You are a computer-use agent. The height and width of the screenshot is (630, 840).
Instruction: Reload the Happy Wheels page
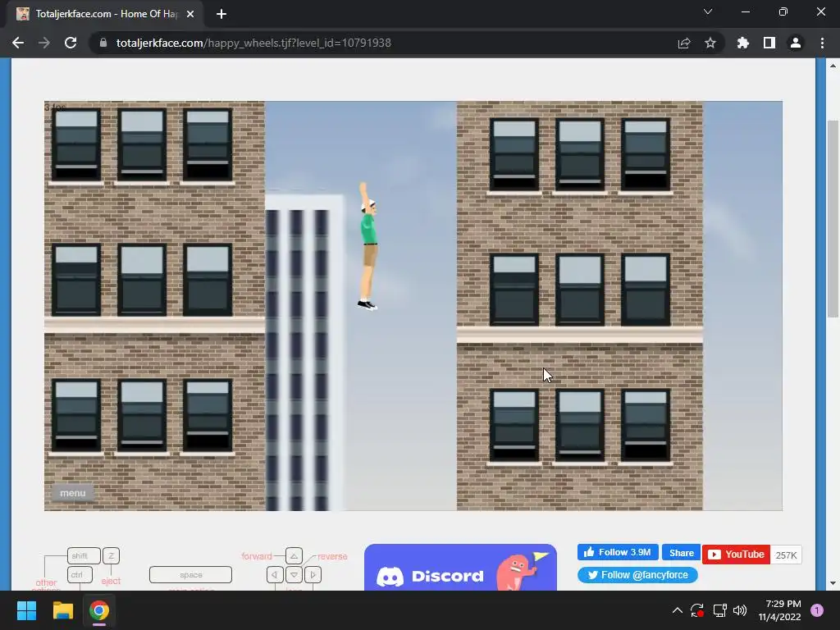click(x=71, y=43)
